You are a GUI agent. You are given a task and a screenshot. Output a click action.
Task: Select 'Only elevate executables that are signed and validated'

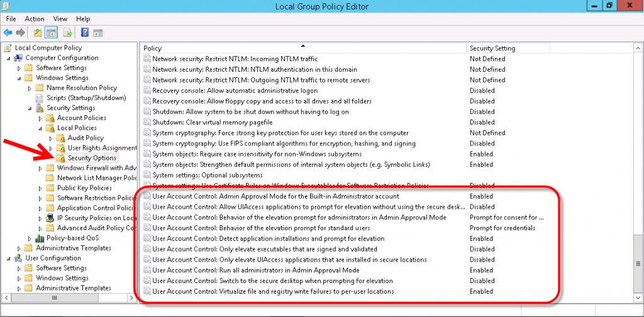265,249
